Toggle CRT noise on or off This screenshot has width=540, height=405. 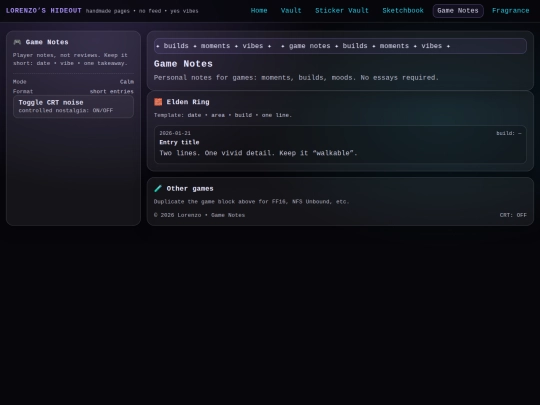pyautogui.click(x=73, y=106)
